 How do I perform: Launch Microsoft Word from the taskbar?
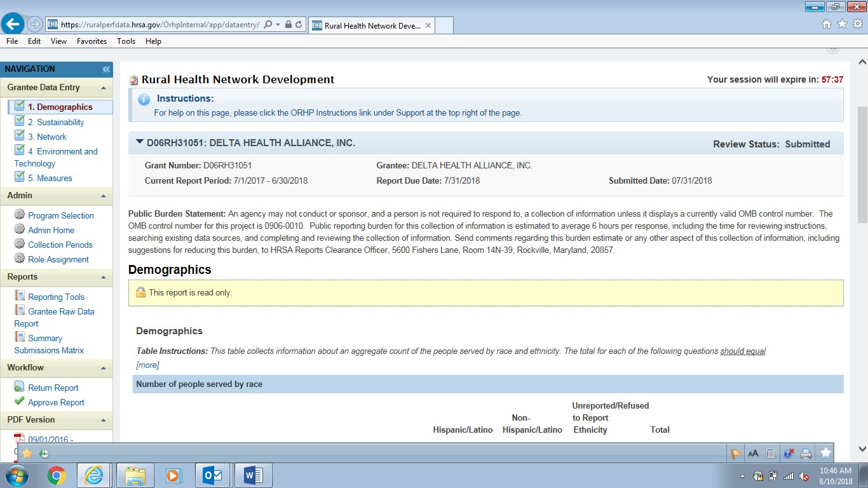point(253,475)
